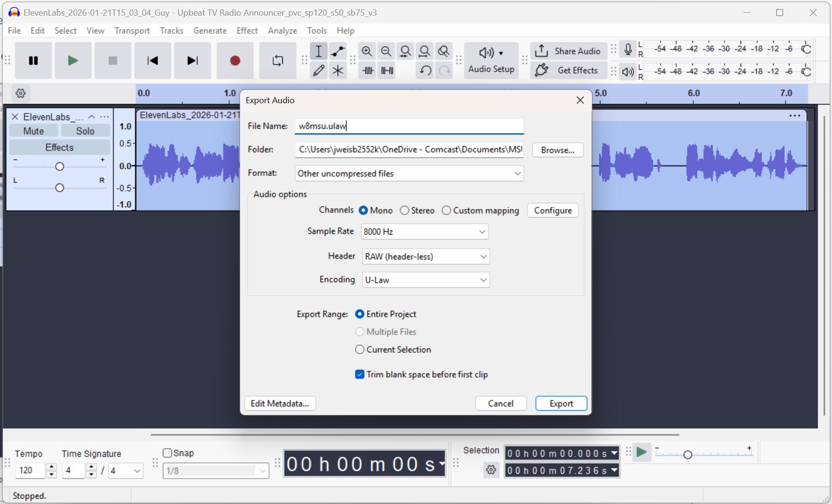This screenshot has width=832, height=504.
Task: Click the track gain slider knob
Action: click(60, 167)
